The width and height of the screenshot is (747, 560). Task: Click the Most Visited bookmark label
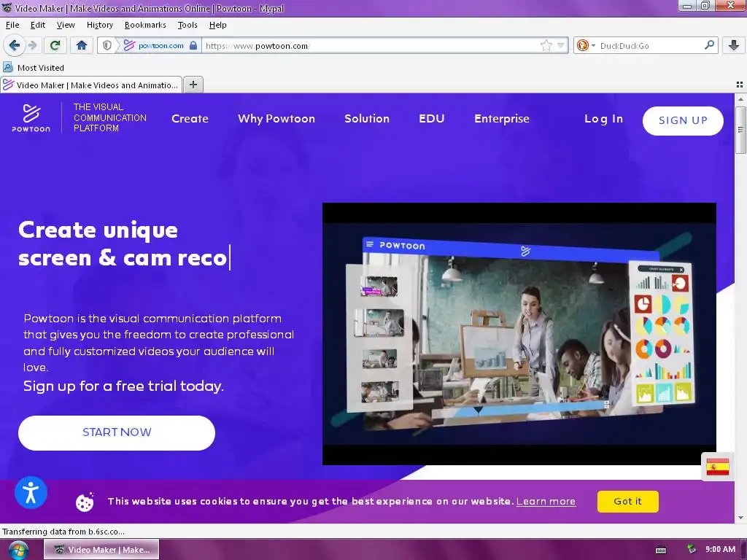tap(41, 68)
